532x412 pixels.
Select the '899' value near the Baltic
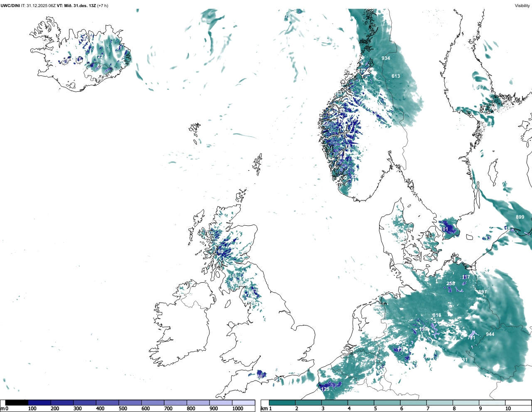[520, 217]
